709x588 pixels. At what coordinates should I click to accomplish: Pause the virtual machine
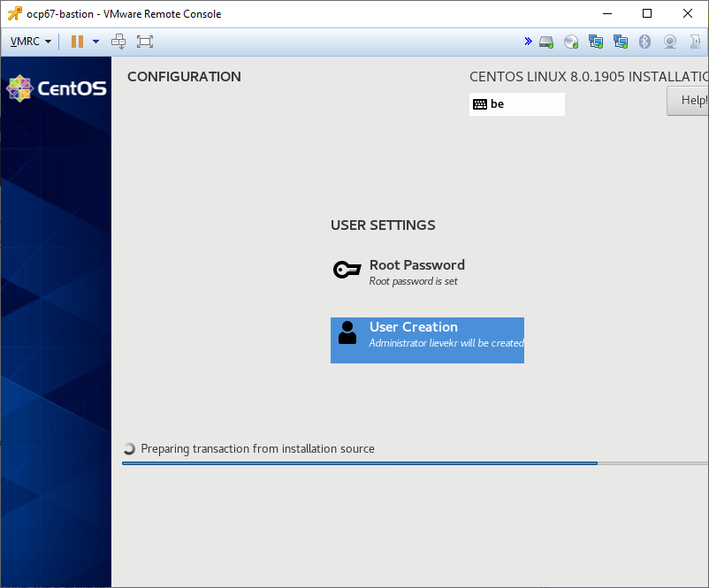click(x=77, y=42)
